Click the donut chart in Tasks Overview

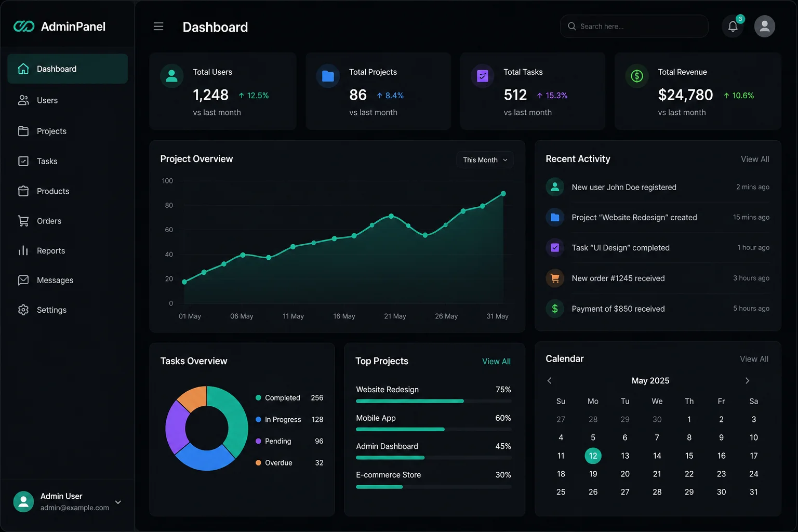pyautogui.click(x=207, y=428)
